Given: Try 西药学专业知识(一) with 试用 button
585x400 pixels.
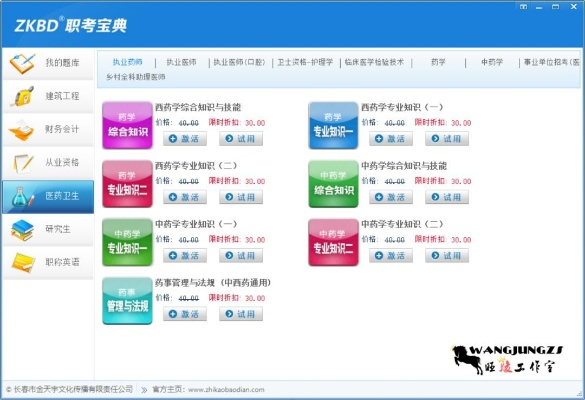Looking at the screenshot, I should click(447, 139).
